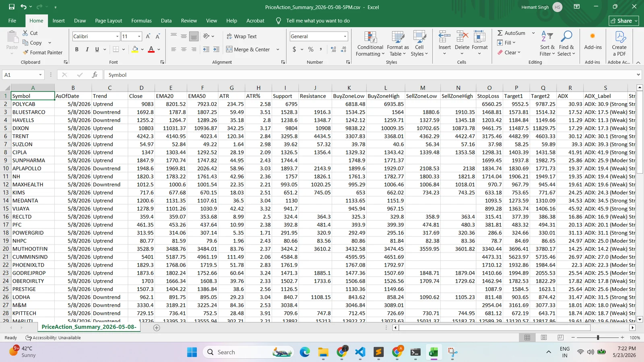Screen dimensions: 644x362
Task: Click Create a PDF button
Action: coord(619,43)
